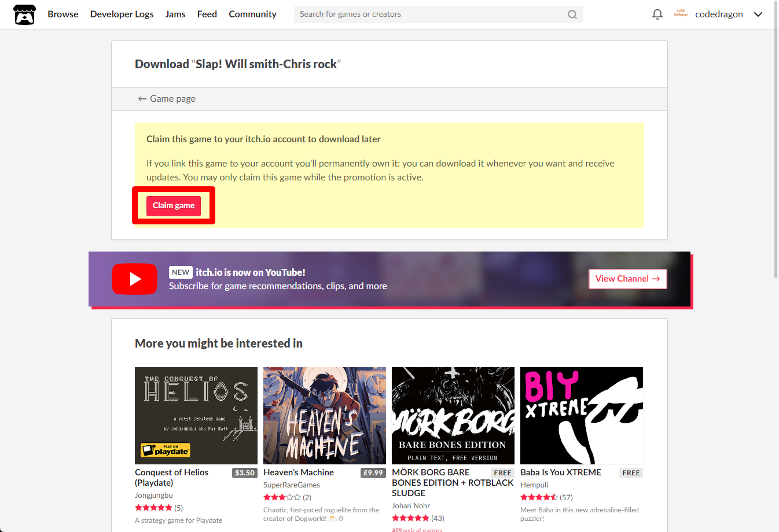The image size is (779, 532).
Task: Open the Feed page
Action: point(207,14)
